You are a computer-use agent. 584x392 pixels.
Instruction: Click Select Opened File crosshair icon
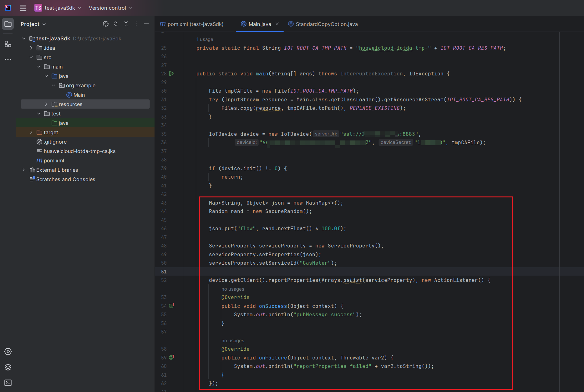pyautogui.click(x=106, y=24)
